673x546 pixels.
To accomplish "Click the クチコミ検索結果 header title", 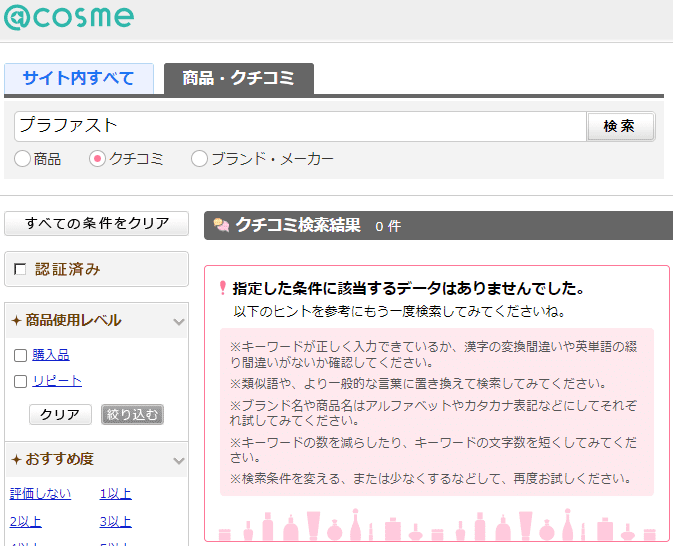I will (298, 225).
